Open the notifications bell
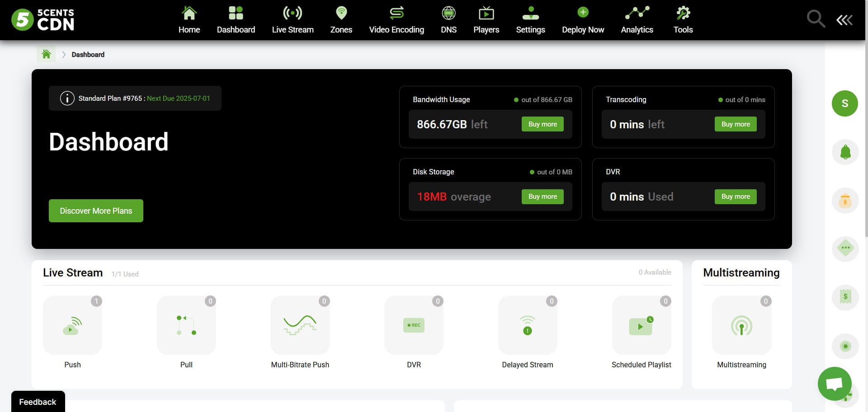 [845, 152]
